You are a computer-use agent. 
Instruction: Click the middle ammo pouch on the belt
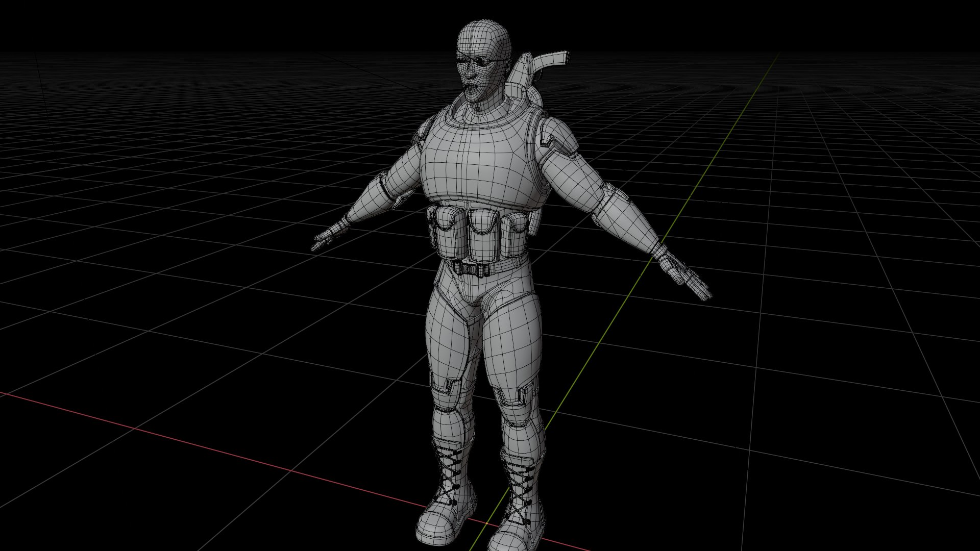pos(485,236)
